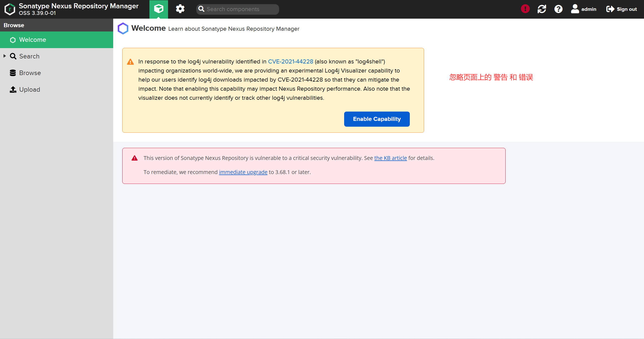
Task: Click the red system status alert icon
Action: pos(525,9)
